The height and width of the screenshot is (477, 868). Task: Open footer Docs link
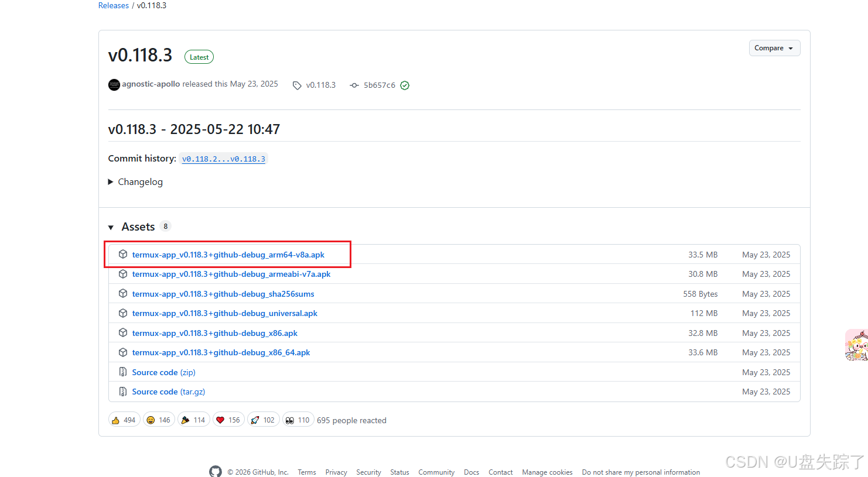[471, 472]
